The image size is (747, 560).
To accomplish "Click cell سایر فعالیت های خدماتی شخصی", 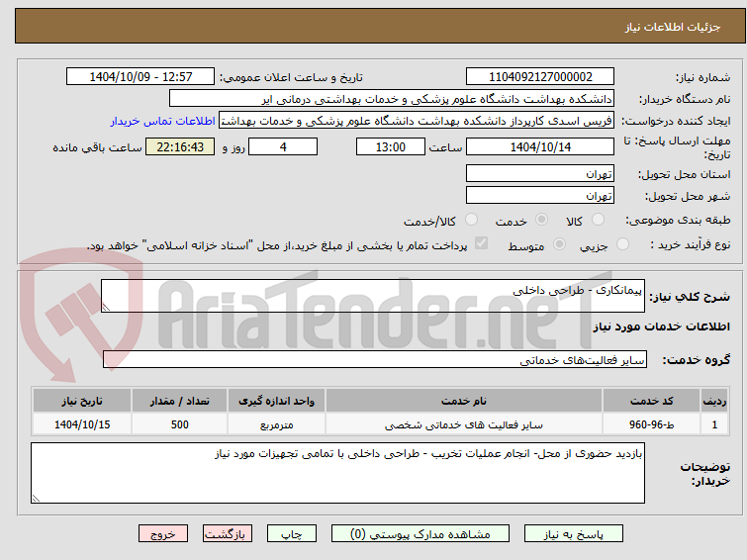I will [464, 424].
